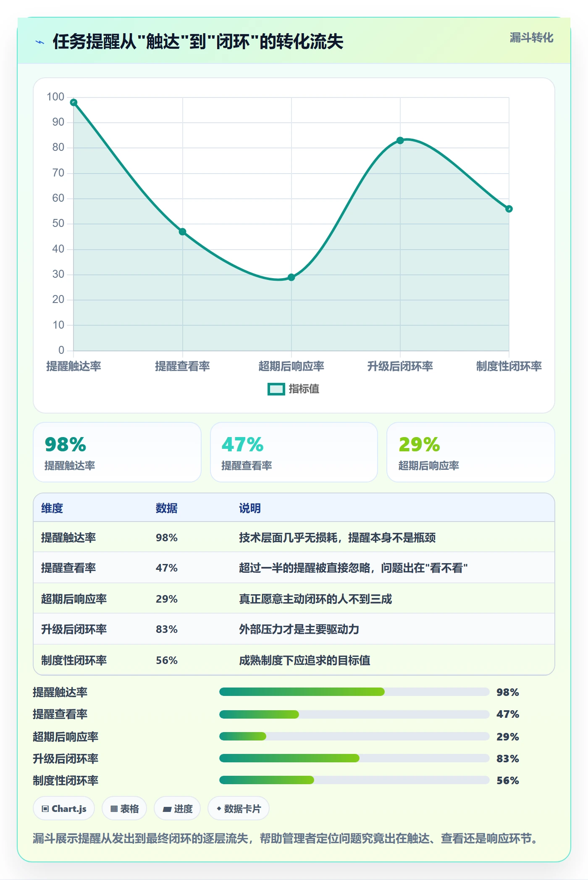
Task: Click the 47% cell in the table
Action: click(167, 568)
